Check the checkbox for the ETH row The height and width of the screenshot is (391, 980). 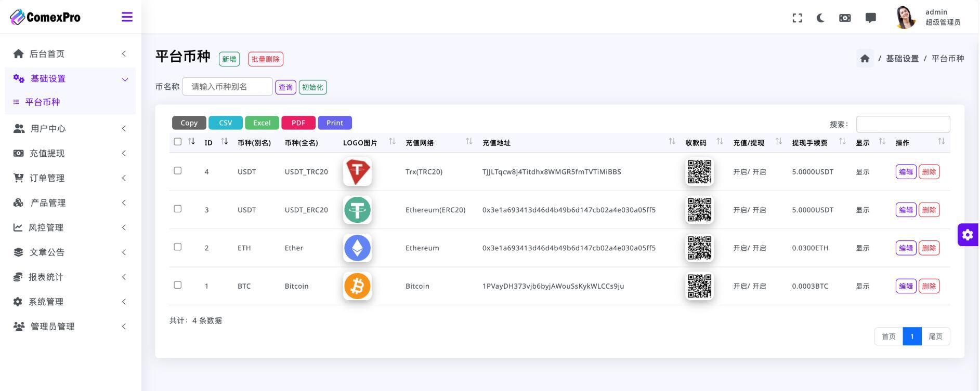tap(178, 247)
